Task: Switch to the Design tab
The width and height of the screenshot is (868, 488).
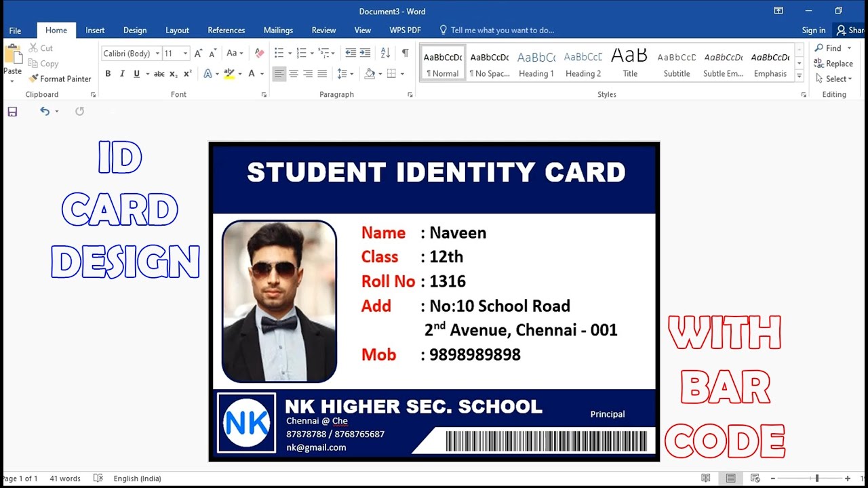Action: pyautogui.click(x=135, y=30)
